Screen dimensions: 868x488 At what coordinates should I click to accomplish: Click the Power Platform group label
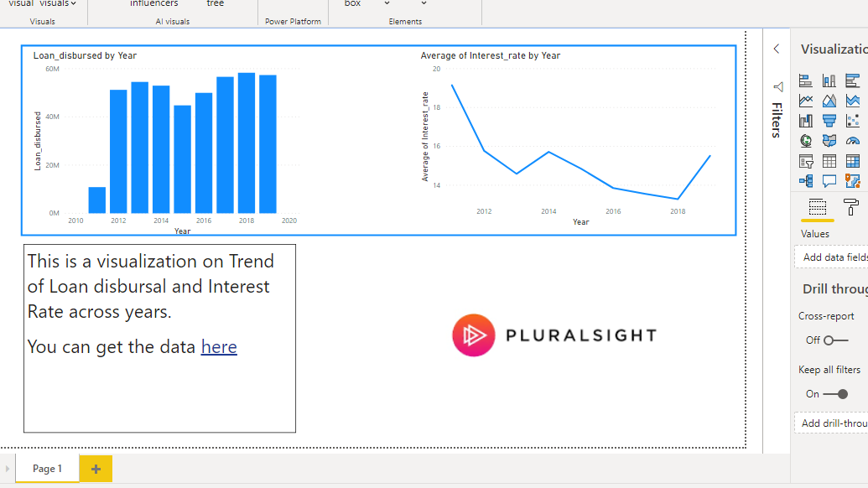point(293,22)
